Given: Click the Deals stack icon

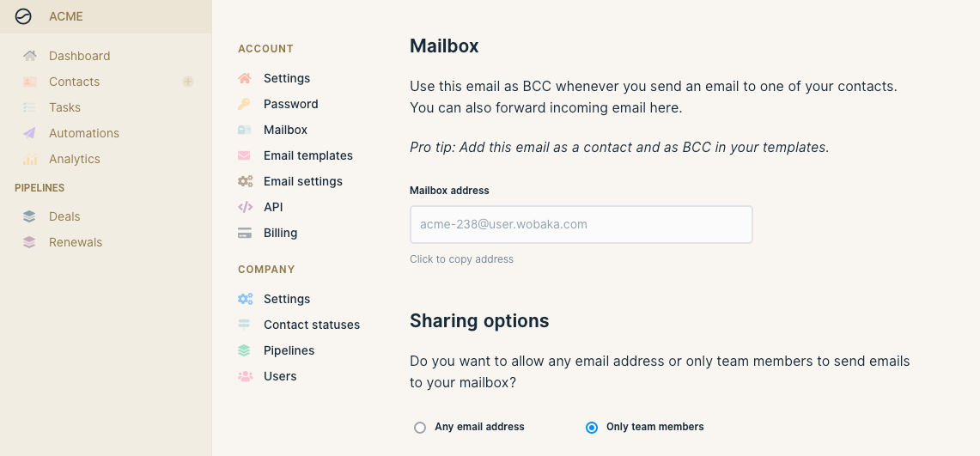Looking at the screenshot, I should pyautogui.click(x=29, y=216).
